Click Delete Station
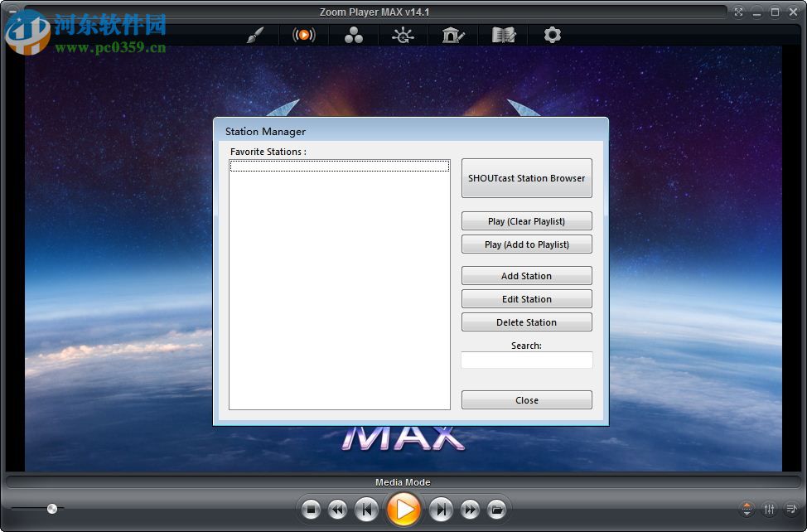Screen dimensions: 807x532 coord(526,322)
